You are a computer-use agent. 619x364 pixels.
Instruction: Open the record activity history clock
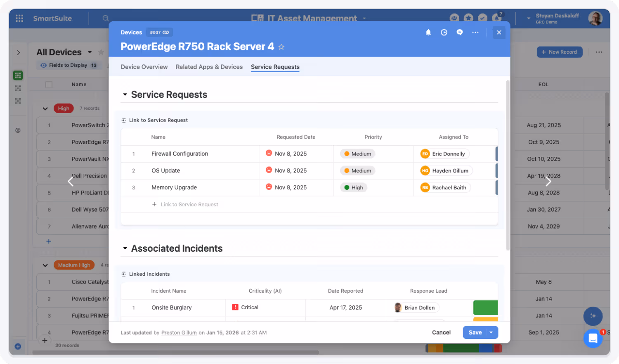tap(444, 32)
